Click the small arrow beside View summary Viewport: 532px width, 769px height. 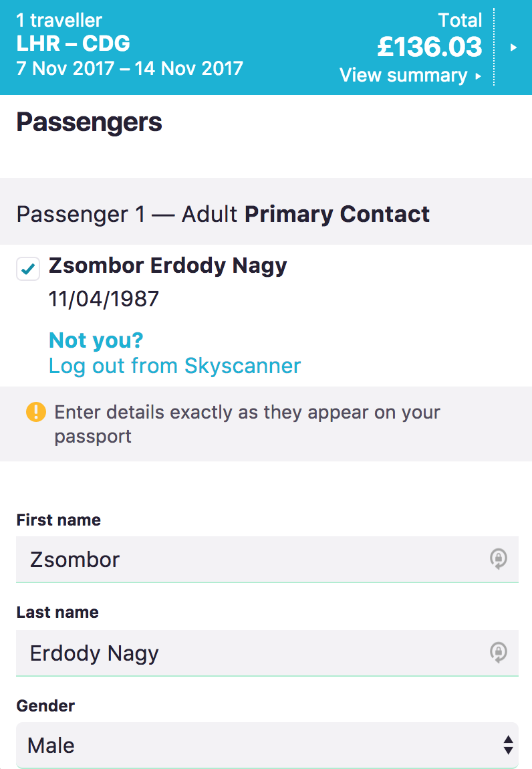click(478, 76)
